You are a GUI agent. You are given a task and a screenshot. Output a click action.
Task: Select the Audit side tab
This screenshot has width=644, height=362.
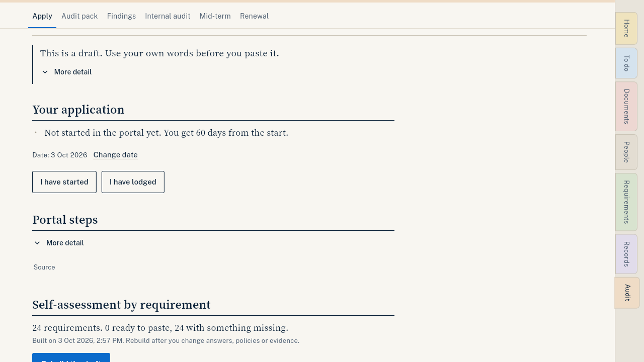coord(627,293)
